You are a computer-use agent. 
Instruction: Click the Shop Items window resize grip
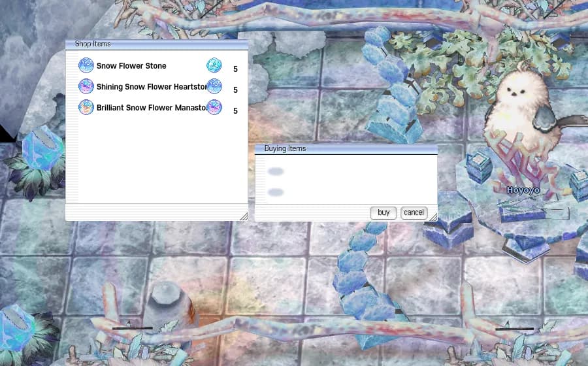[x=244, y=216]
